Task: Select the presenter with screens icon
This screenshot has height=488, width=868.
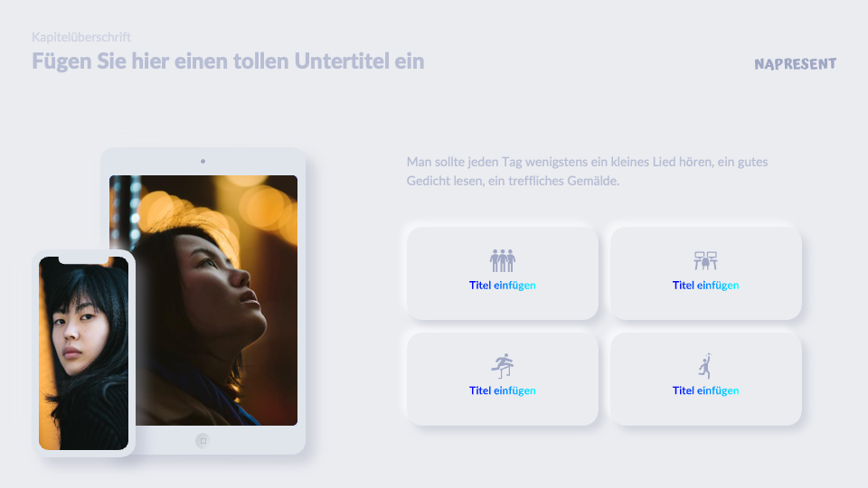Action: pyautogui.click(x=705, y=260)
